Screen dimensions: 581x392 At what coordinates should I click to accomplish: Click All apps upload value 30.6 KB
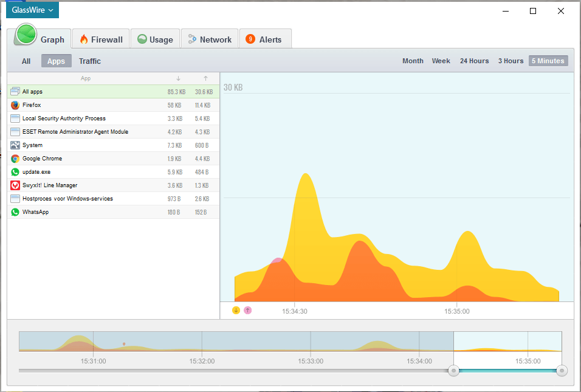[x=204, y=92]
